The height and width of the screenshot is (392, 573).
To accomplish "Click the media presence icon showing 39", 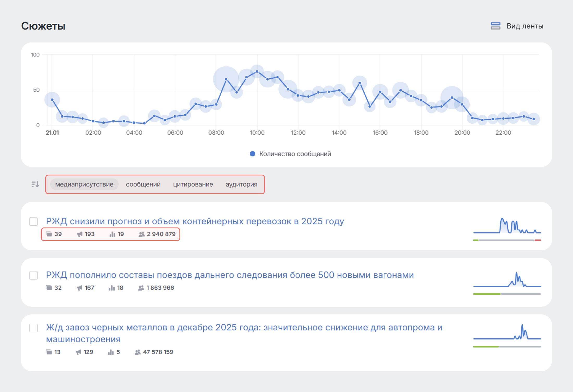I will pos(49,234).
